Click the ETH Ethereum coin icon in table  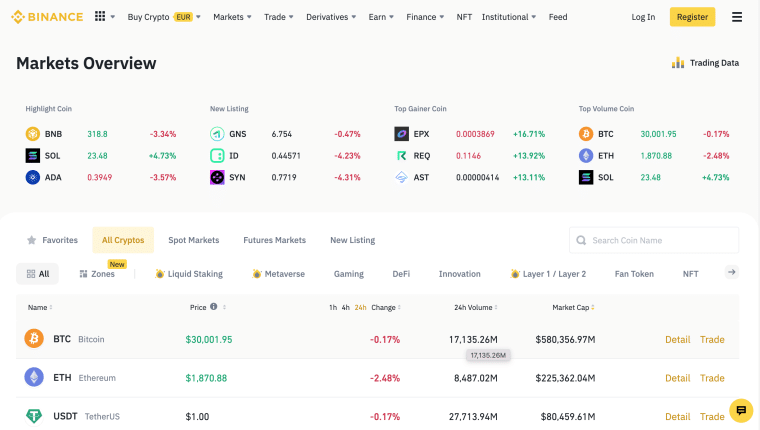pos(34,378)
